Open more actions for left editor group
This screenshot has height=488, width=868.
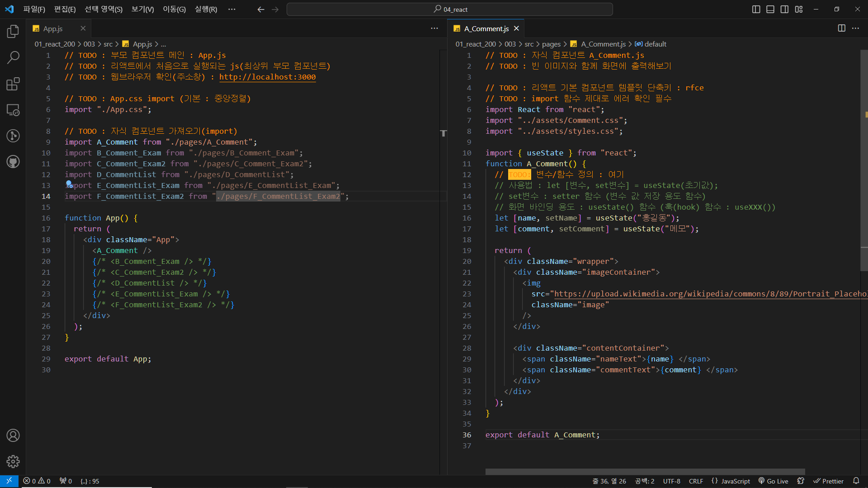click(434, 28)
